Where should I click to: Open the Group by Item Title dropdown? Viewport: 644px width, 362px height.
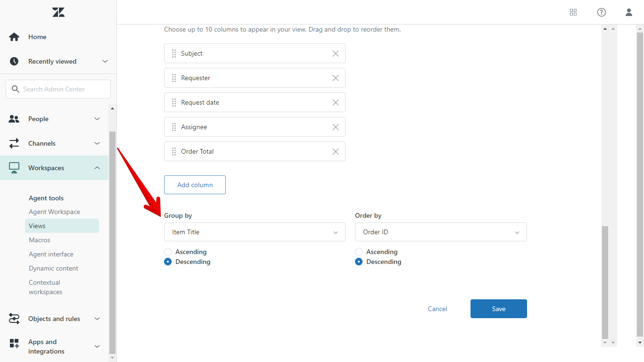point(255,232)
